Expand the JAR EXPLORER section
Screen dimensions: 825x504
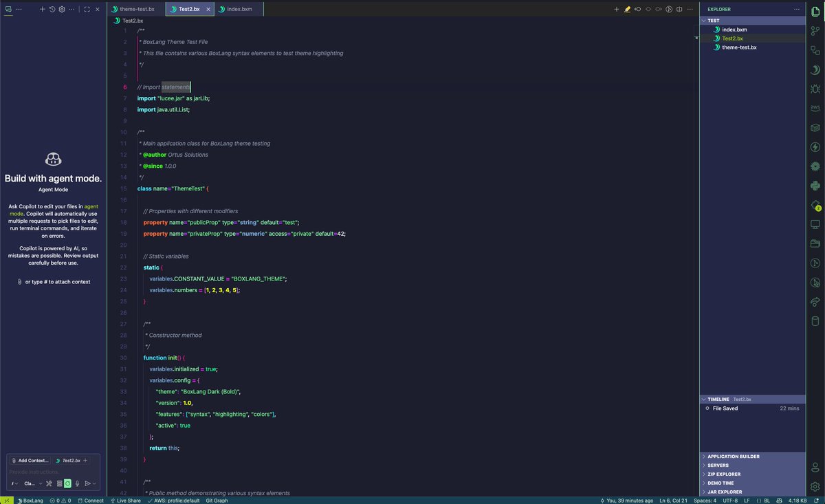[753, 492]
